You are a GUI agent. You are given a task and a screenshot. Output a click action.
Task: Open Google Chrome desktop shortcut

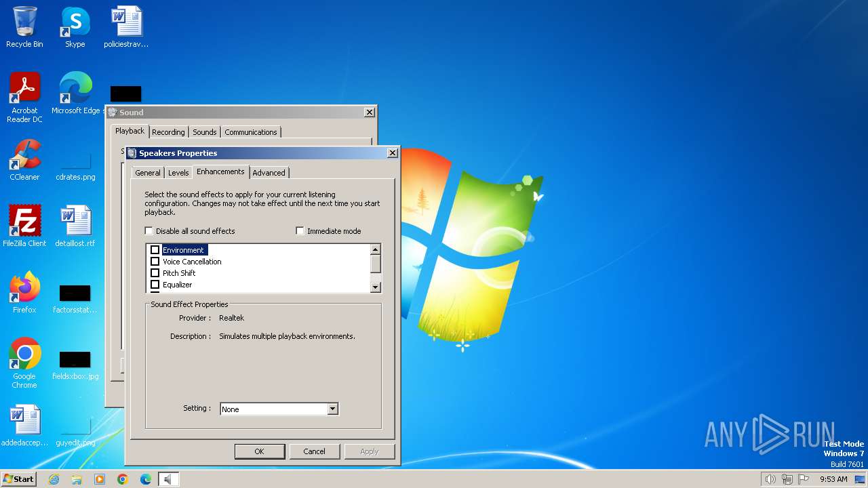click(x=24, y=363)
